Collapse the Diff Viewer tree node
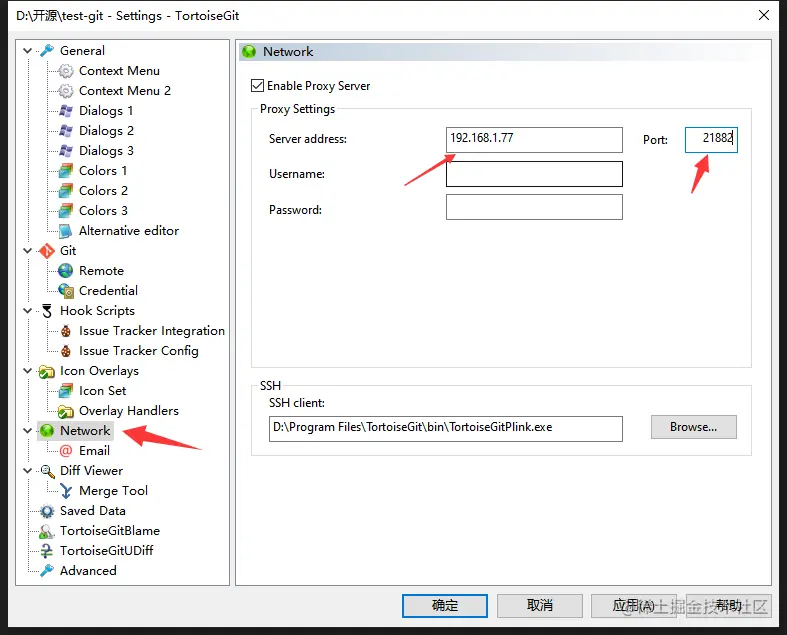Image resolution: width=787 pixels, height=635 pixels. [28, 470]
